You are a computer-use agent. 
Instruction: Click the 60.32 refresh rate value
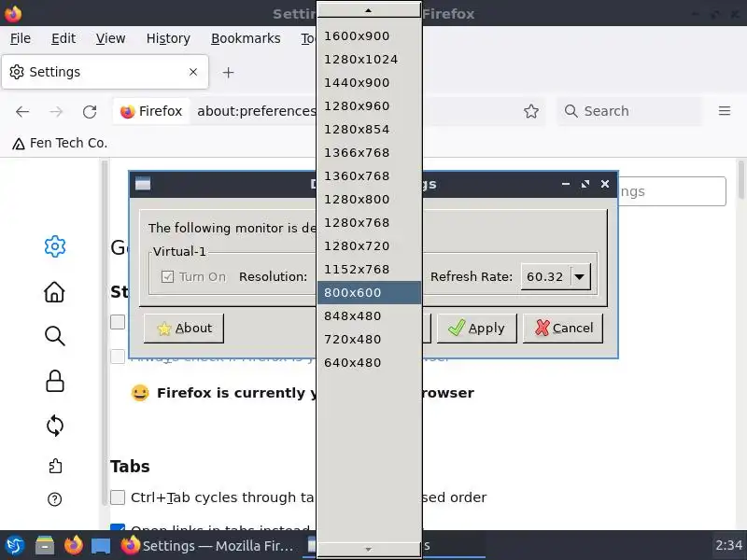(545, 276)
